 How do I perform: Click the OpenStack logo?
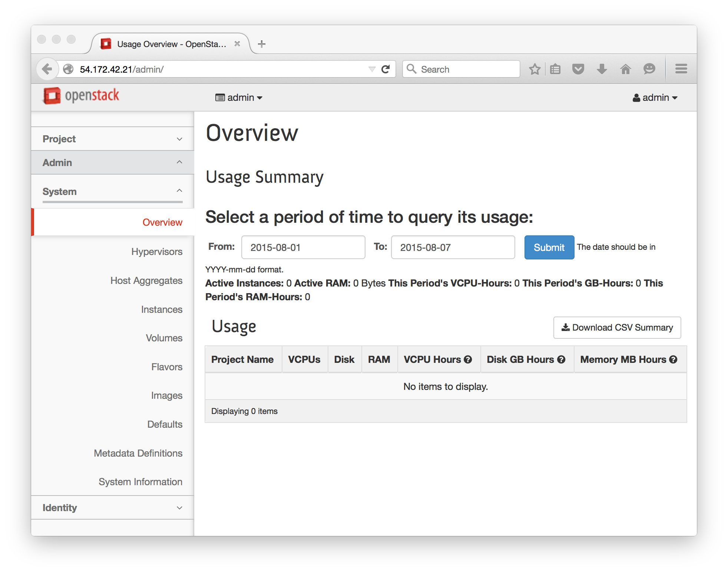coord(81,96)
